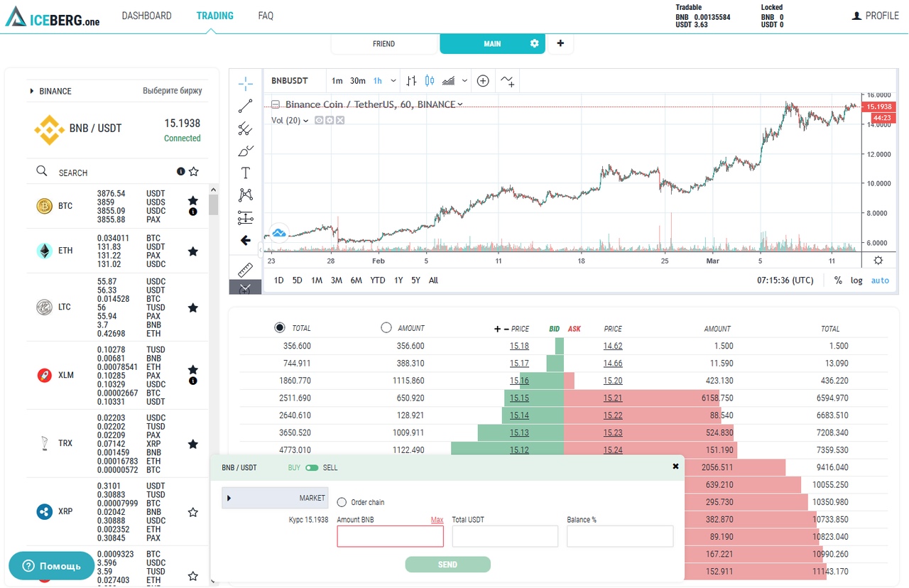The image size is (909, 588).
Task: Toggle favorite star for LTC
Action: click(x=192, y=307)
